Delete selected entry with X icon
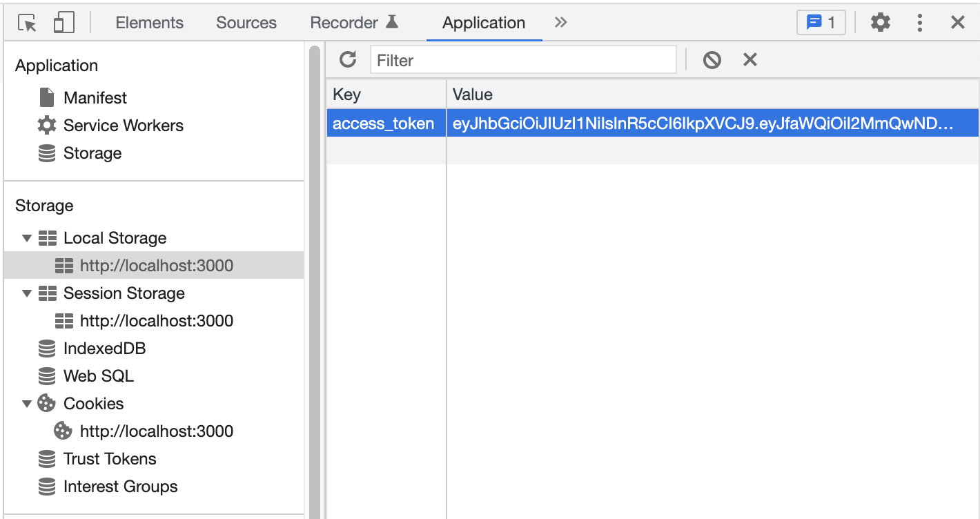980x519 pixels. point(749,60)
